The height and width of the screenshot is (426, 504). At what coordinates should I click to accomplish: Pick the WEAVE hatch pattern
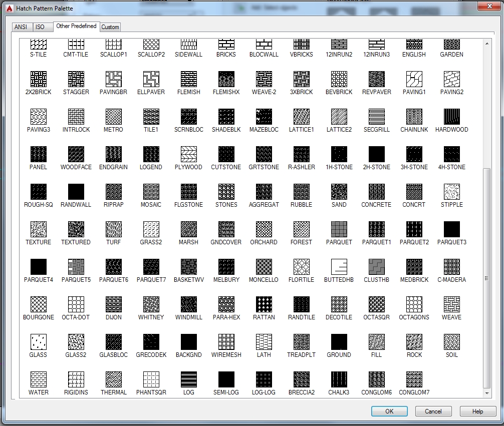(x=451, y=304)
